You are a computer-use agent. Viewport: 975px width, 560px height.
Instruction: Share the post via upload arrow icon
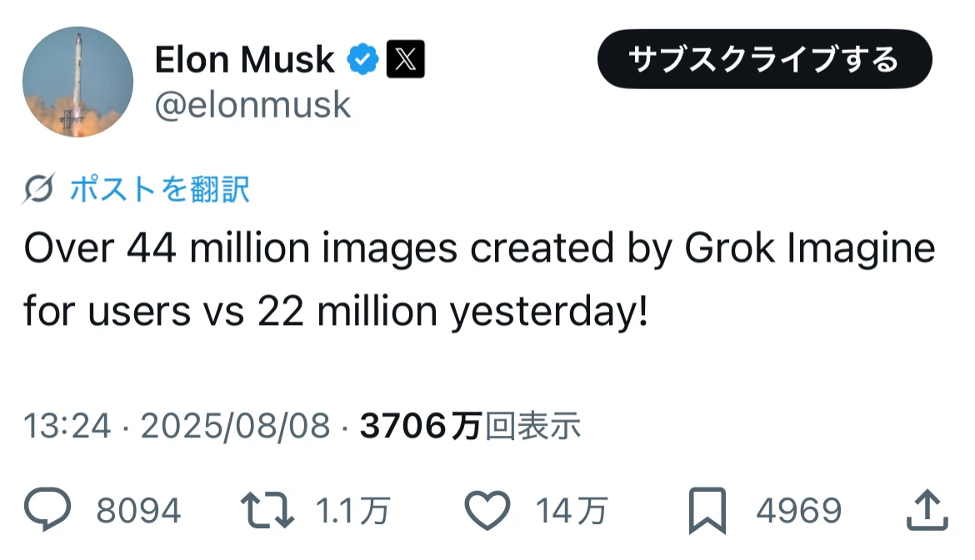[x=924, y=510]
